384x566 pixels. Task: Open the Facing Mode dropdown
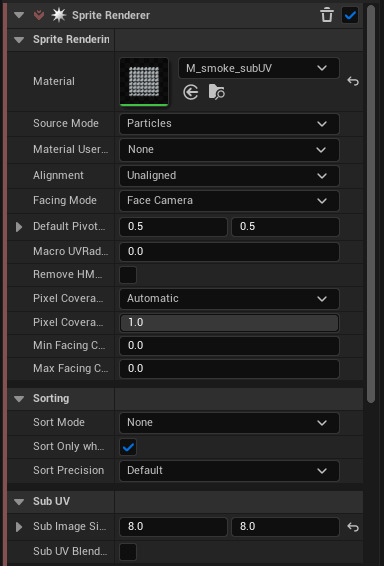point(230,201)
